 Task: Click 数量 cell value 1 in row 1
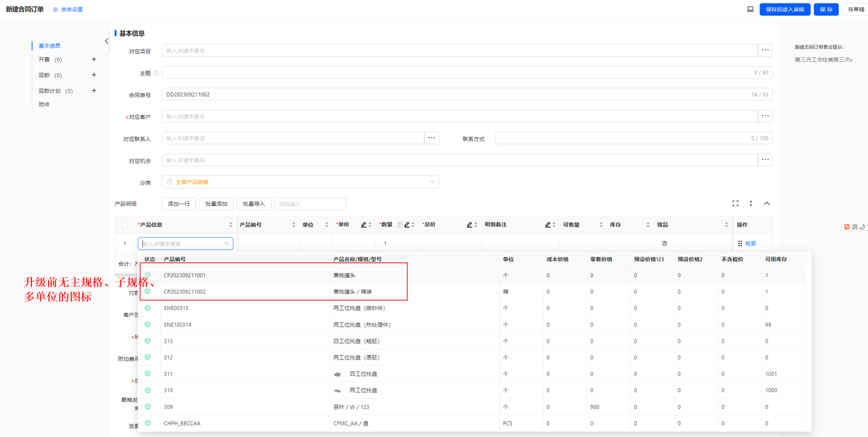click(385, 244)
